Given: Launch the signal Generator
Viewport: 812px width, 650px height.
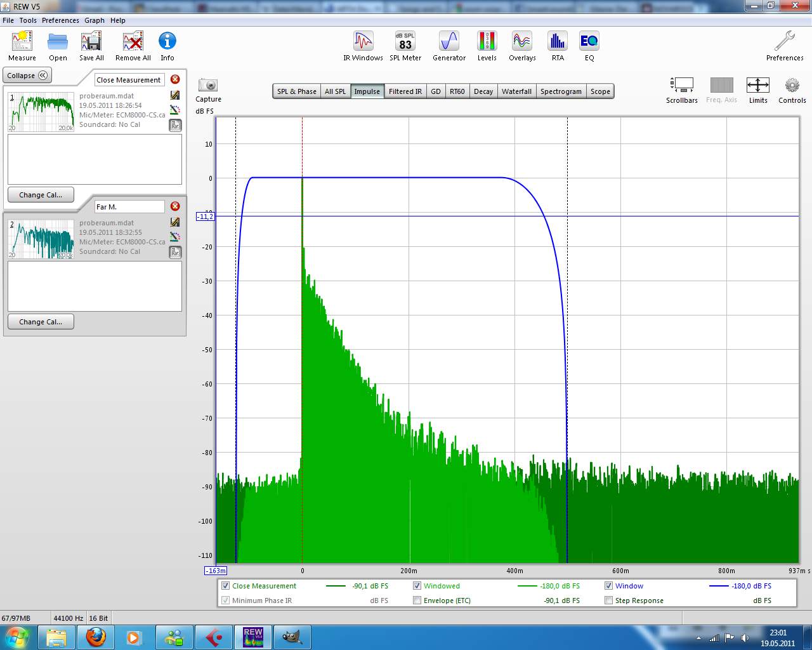Looking at the screenshot, I should pyautogui.click(x=449, y=46).
